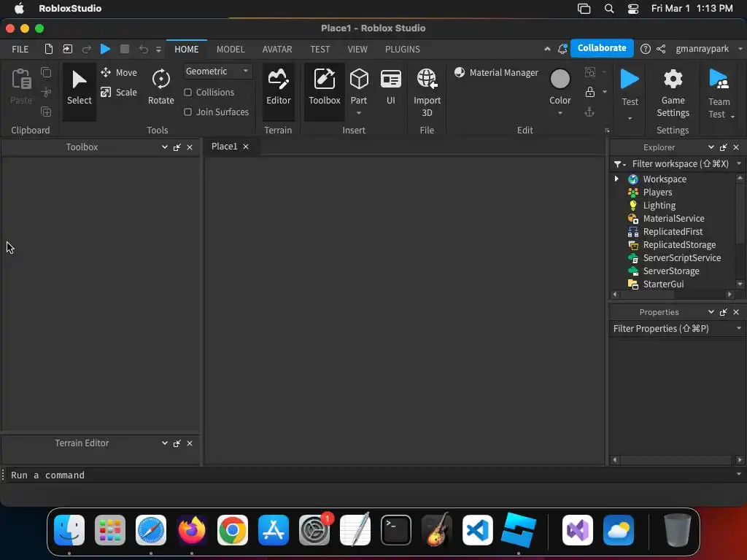This screenshot has height=560, width=747.
Task: Click Import 3D
Action: coord(427,93)
